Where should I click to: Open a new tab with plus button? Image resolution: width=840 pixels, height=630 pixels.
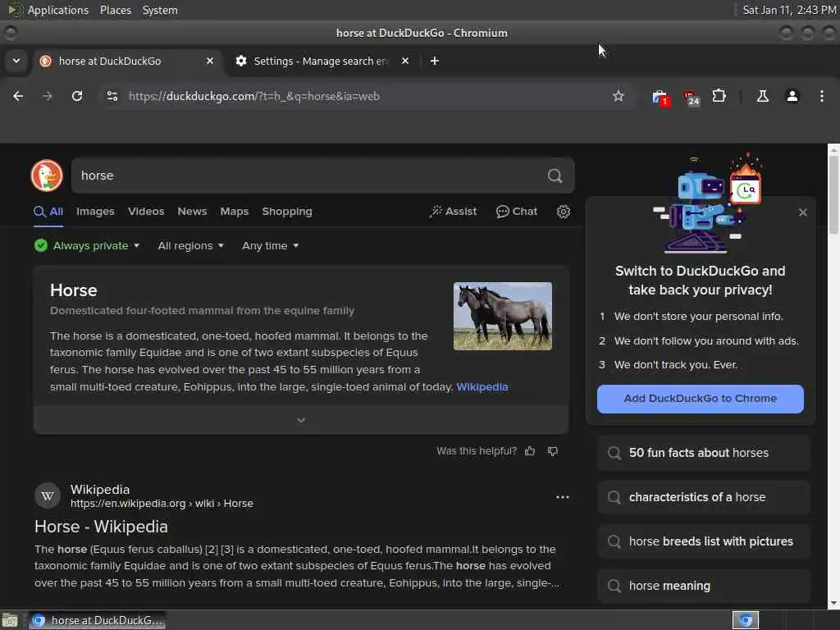pos(435,61)
